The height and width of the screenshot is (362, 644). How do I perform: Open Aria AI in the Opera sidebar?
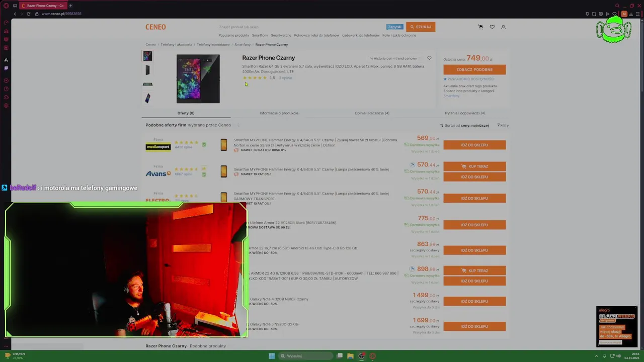coord(6,60)
